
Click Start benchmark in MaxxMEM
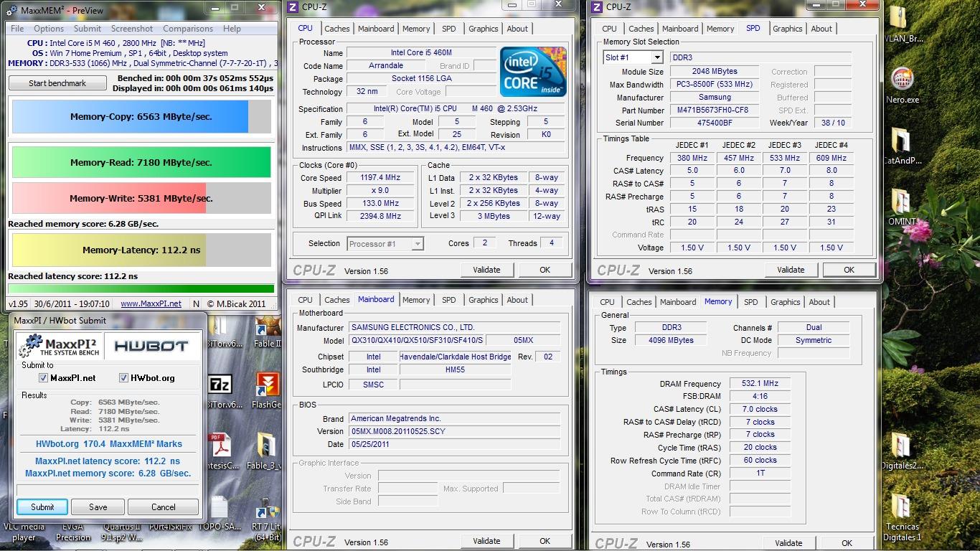tap(57, 83)
